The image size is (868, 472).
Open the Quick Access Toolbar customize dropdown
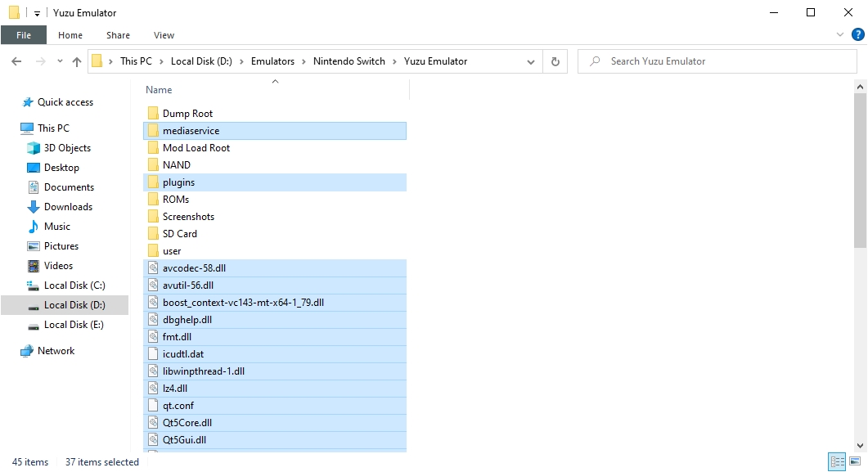tap(37, 13)
